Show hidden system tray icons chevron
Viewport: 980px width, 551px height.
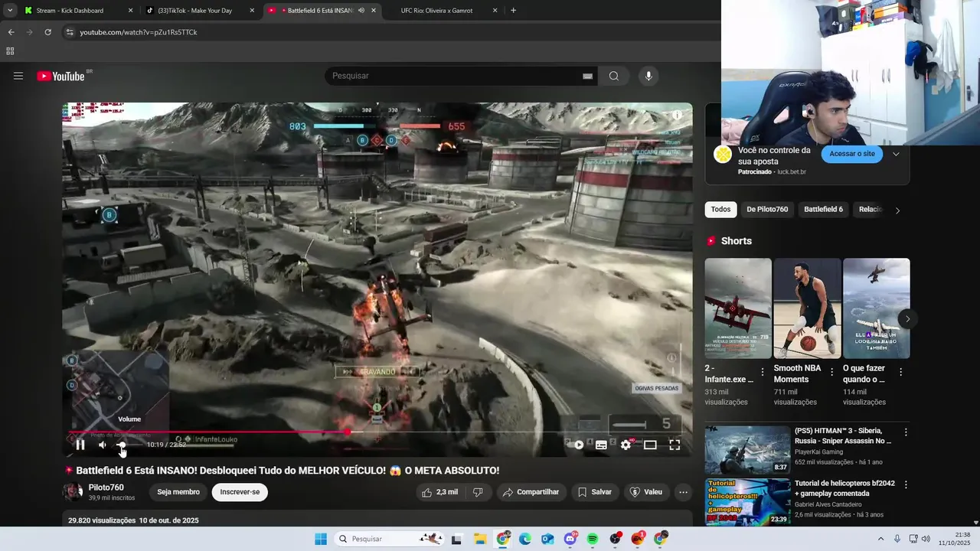880,539
